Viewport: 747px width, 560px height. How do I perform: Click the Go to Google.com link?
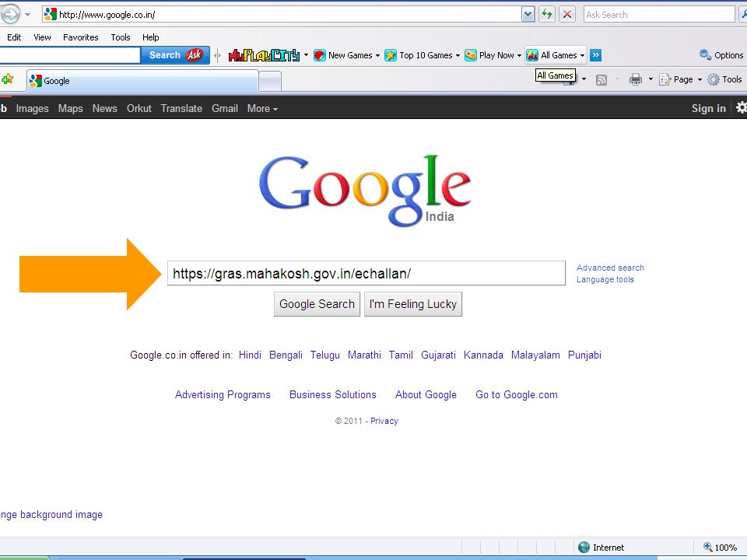[517, 395]
